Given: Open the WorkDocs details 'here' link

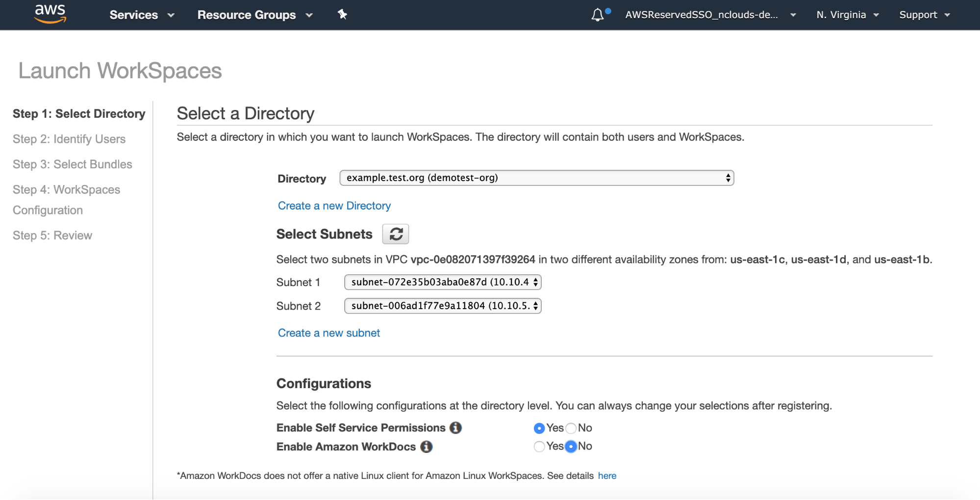Looking at the screenshot, I should pos(607,475).
